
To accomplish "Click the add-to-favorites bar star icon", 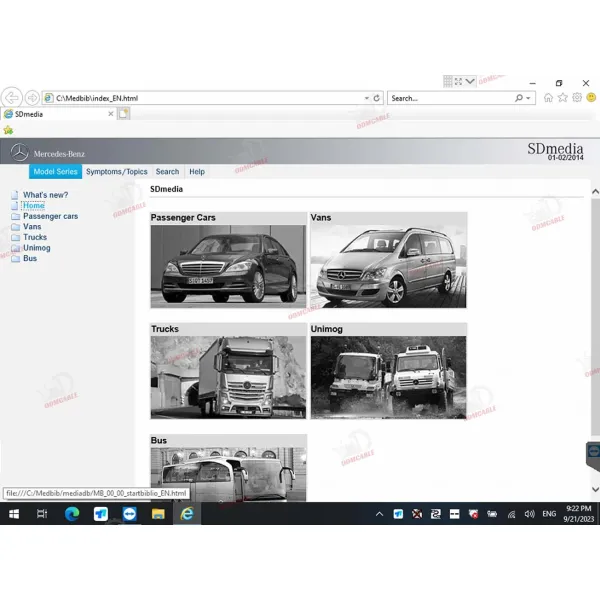I will pos(8,130).
